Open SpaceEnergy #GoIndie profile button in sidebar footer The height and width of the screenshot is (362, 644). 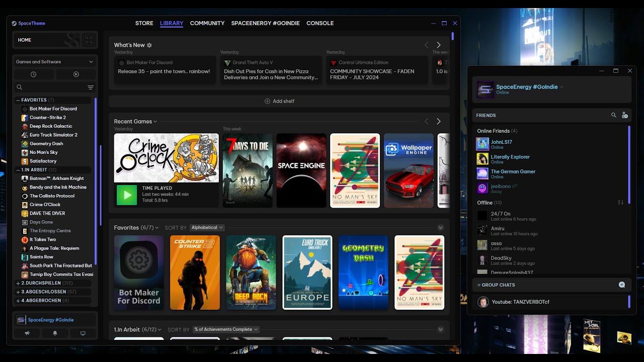point(55,320)
